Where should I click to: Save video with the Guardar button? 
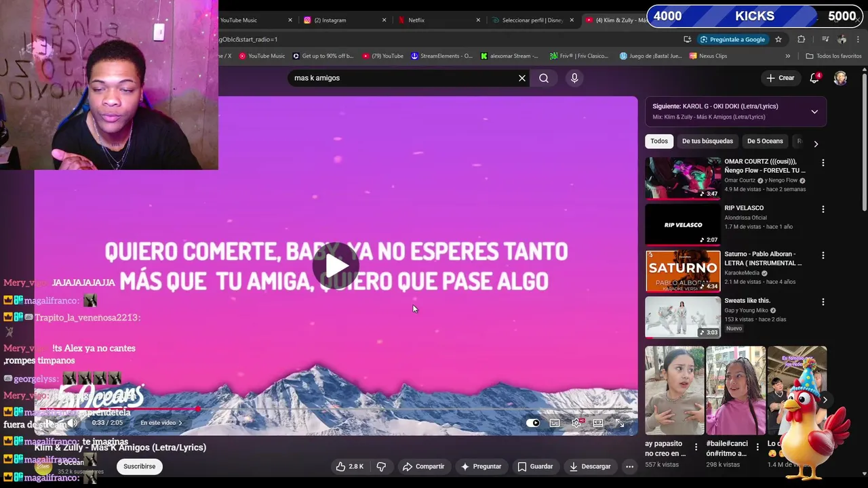click(x=535, y=466)
